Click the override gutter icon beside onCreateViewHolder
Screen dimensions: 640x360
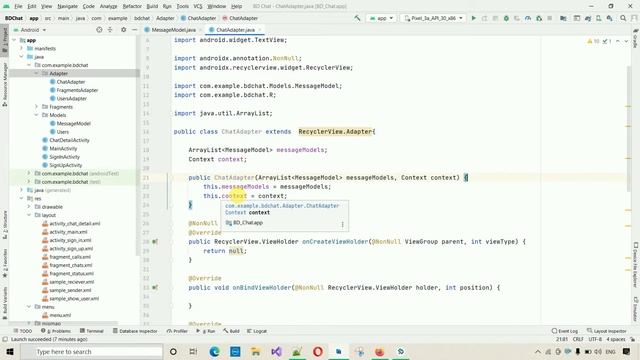[155, 242]
